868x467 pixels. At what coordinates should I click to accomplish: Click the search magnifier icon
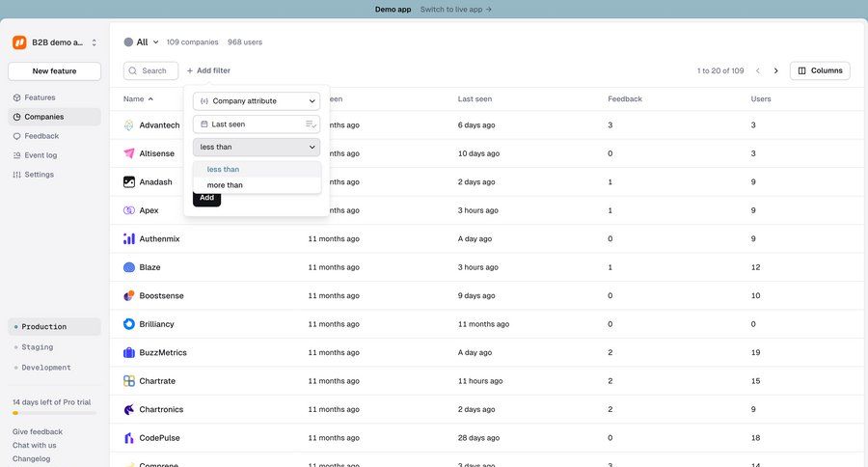133,70
